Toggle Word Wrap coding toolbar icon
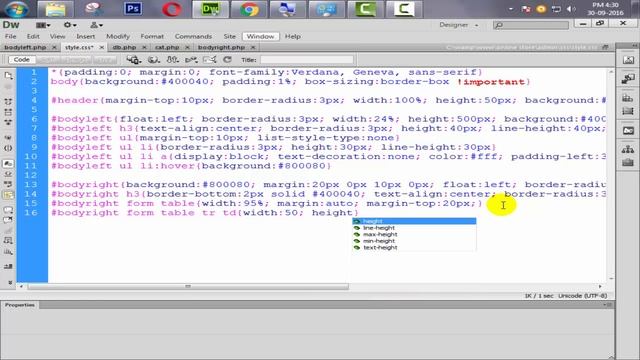Image resolution: width=640 pixels, height=360 pixels. pos(8,184)
